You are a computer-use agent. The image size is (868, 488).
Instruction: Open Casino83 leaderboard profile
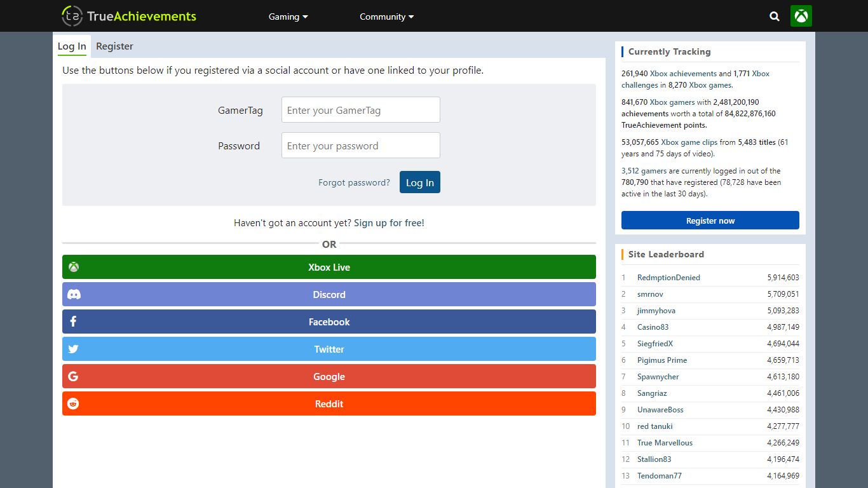653,327
